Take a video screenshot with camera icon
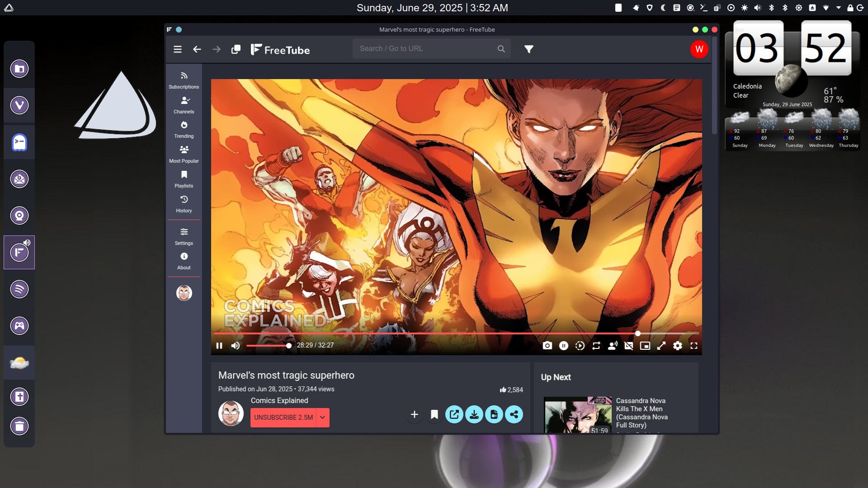 547,346
